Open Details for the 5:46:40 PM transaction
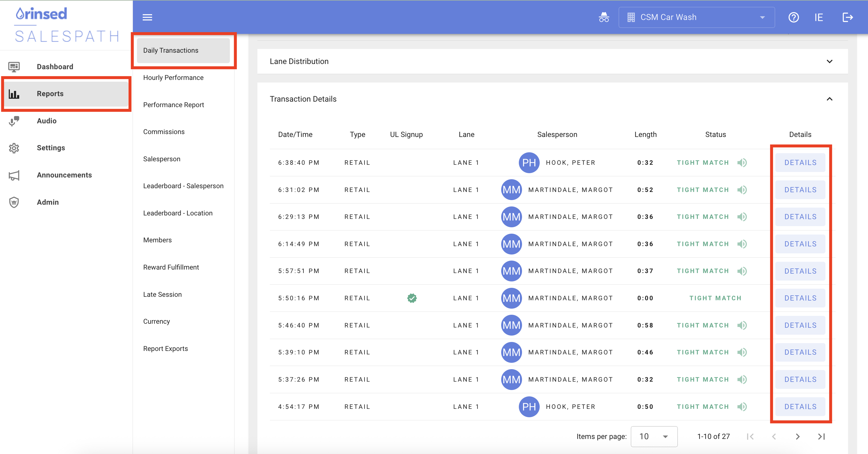This screenshot has height=454, width=868. tap(800, 325)
